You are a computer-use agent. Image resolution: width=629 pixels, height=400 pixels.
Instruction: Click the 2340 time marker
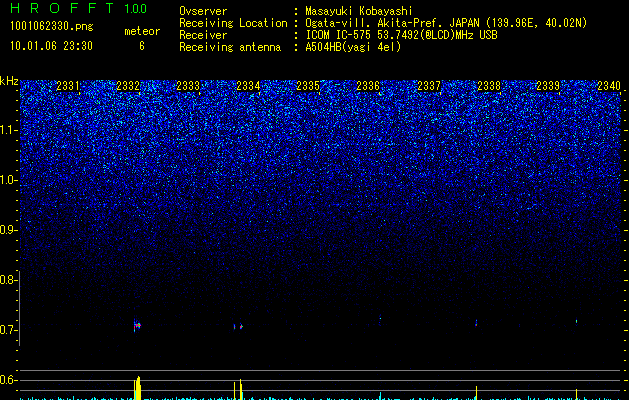click(x=609, y=85)
